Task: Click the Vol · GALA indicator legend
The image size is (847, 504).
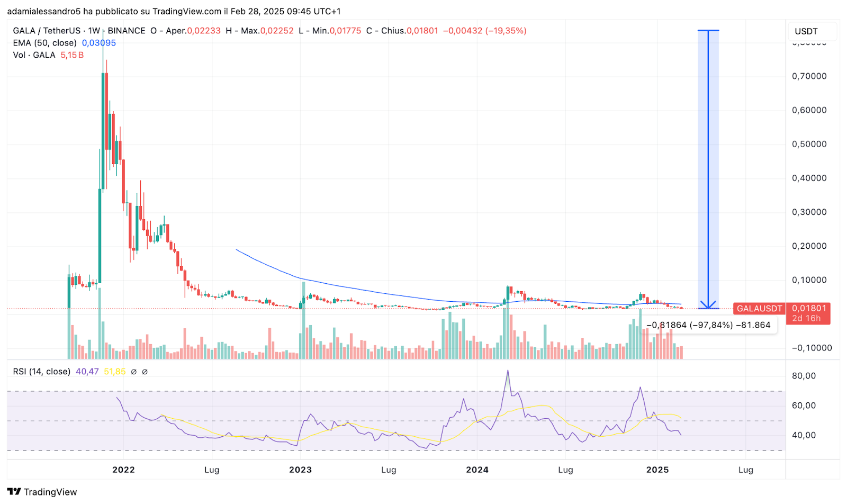Action: (x=34, y=55)
